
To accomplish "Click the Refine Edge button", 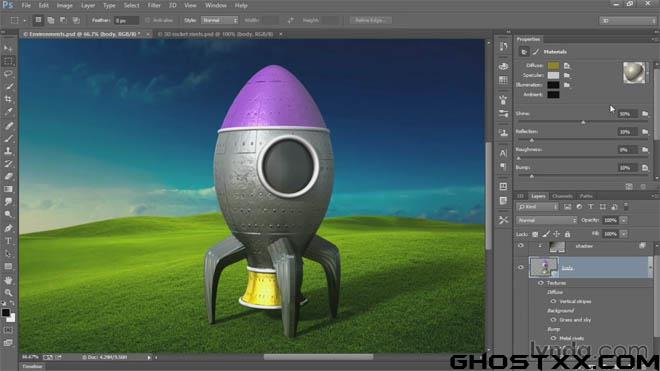I will coord(369,20).
